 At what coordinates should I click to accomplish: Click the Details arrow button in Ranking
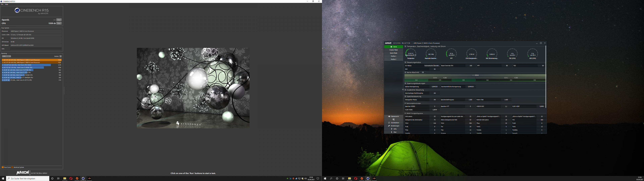(61, 56)
